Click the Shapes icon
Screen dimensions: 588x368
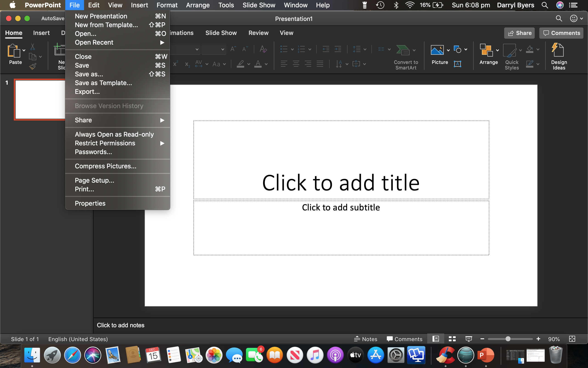click(458, 49)
